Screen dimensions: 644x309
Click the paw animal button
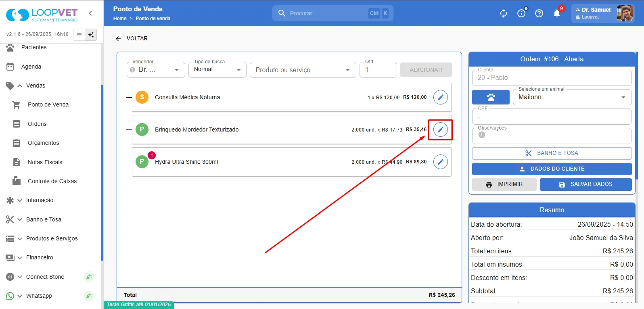point(491,97)
